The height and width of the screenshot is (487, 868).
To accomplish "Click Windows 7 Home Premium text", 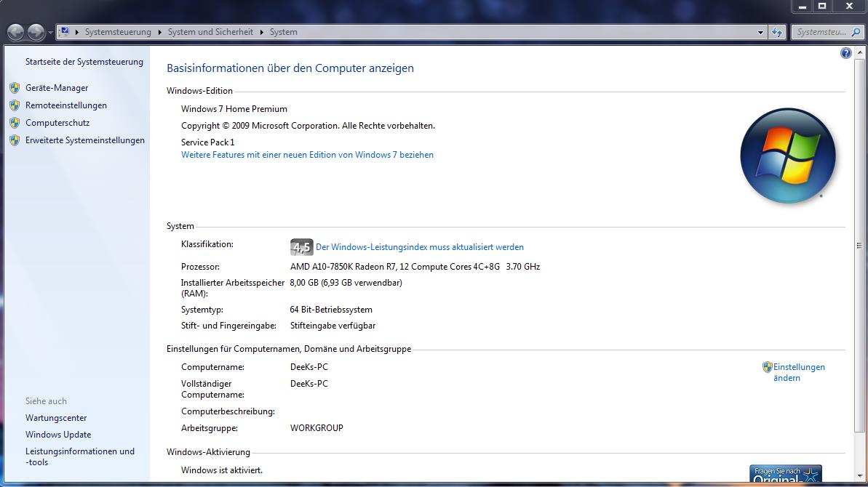I will 234,109.
